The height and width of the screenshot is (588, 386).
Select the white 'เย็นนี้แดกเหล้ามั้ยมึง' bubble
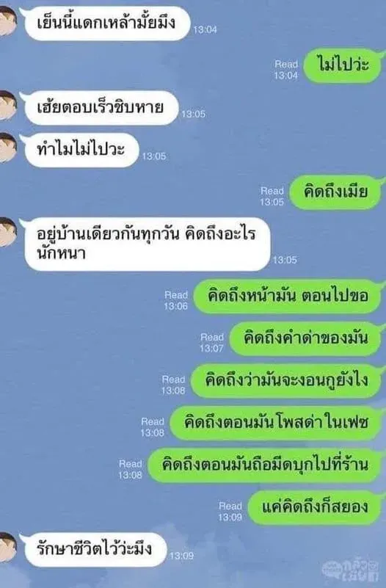pos(106,23)
